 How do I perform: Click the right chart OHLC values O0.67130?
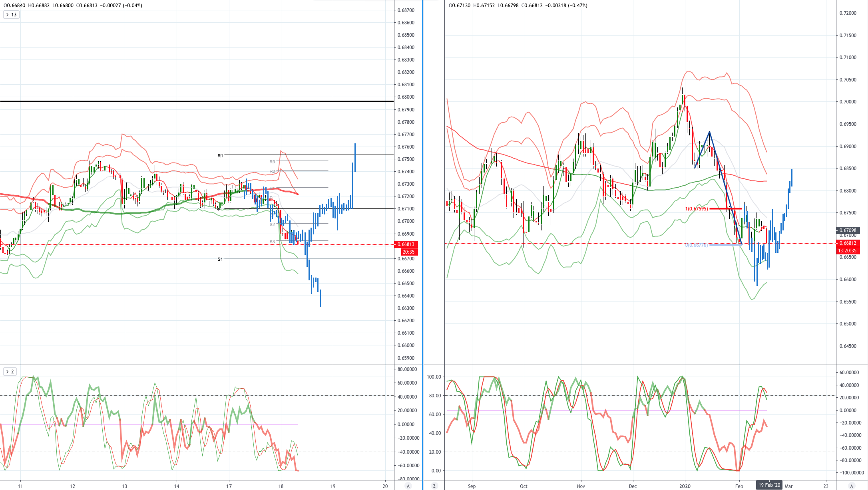460,6
